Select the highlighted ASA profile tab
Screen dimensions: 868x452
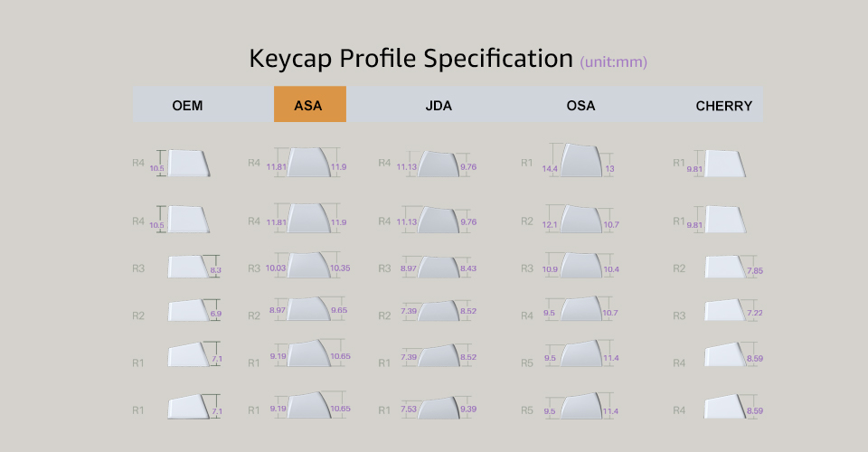pos(309,106)
